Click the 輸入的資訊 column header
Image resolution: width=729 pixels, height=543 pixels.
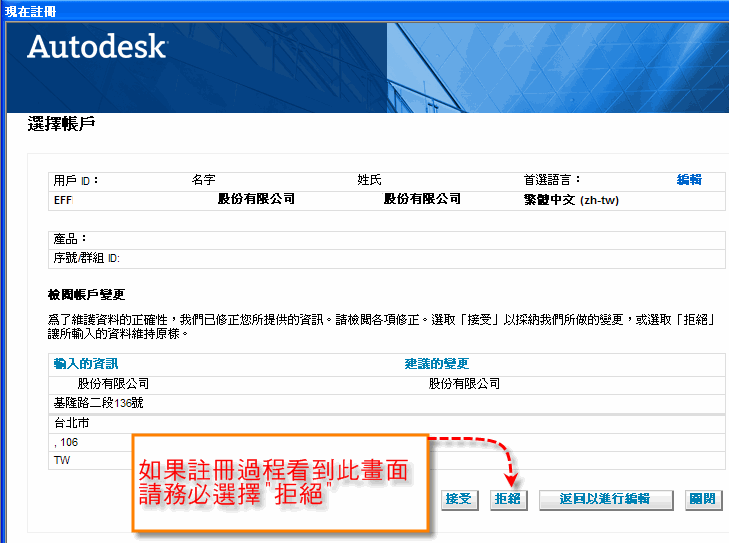click(x=86, y=364)
